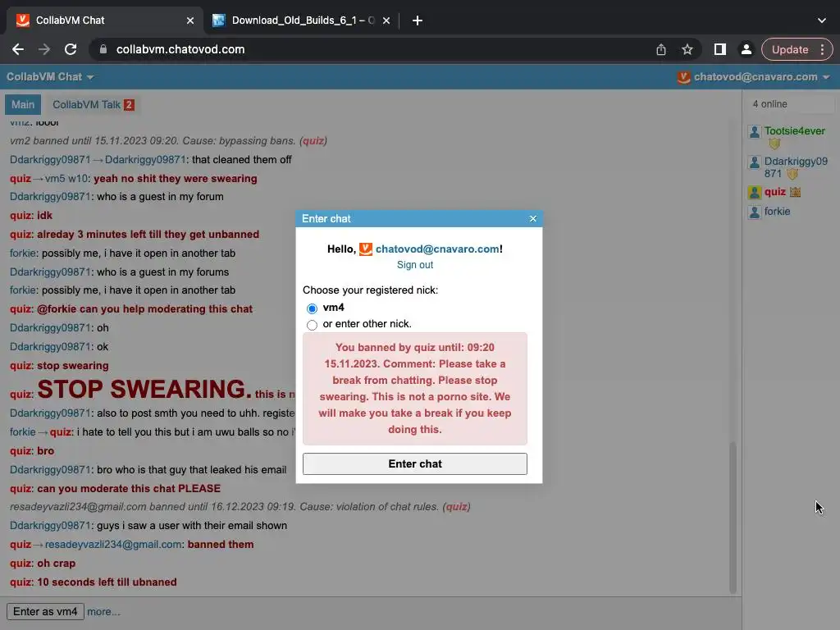Click the big 'STOP SWEARING.' message
Image resolution: width=840 pixels, height=630 pixels.
coord(144,389)
